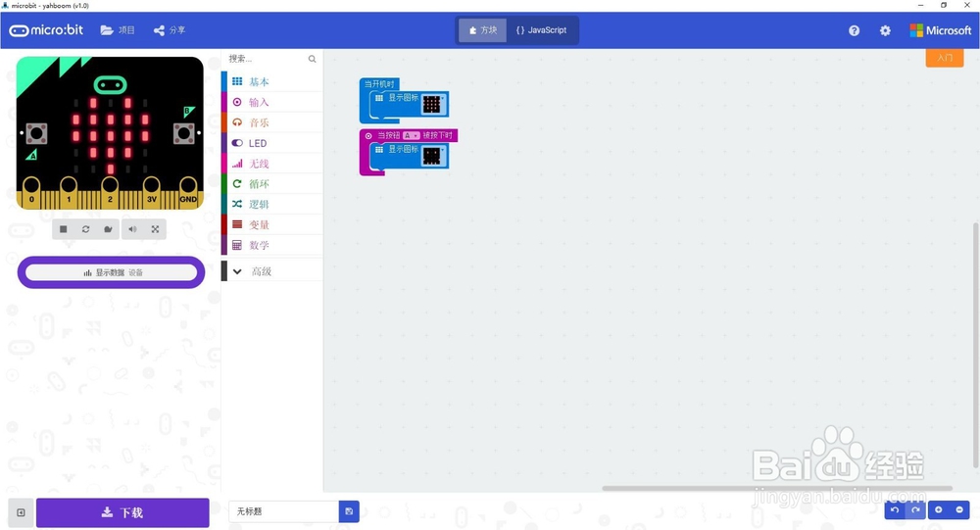Save the project with the disk icon

[349, 511]
